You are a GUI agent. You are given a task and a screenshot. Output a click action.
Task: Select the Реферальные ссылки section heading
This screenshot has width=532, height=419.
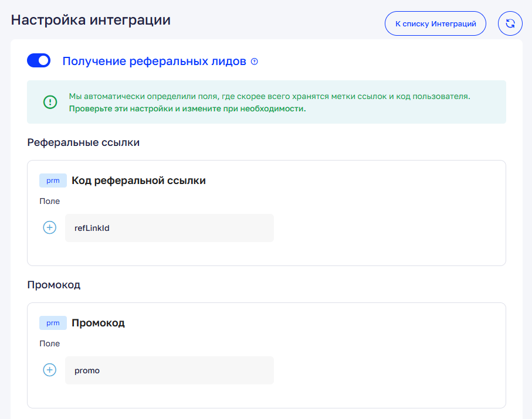pos(83,142)
